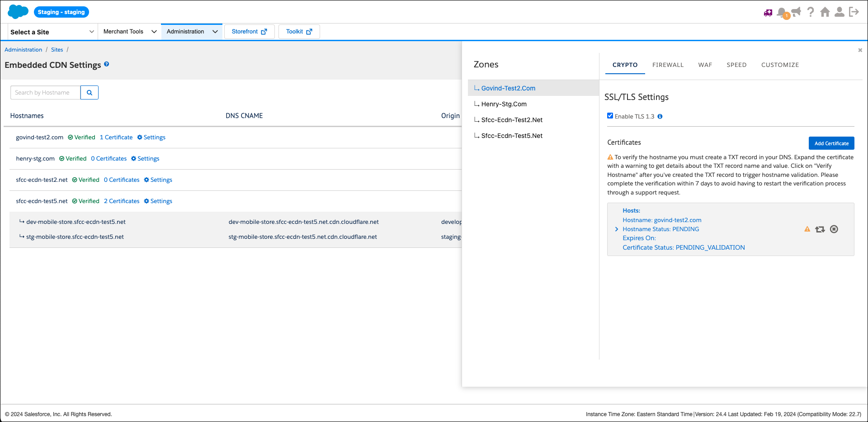Viewport: 868px width, 422px height.
Task: Open Settings for sfcc-ecdn-test2.net
Action: (x=158, y=180)
